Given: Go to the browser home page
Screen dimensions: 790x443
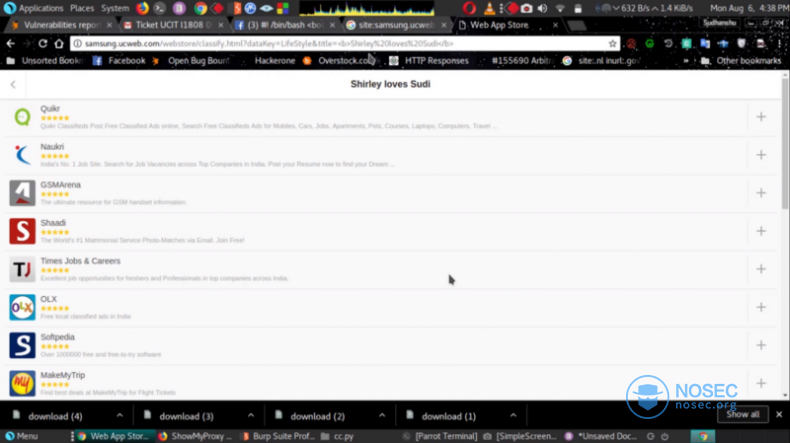Looking at the screenshot, I should tap(59, 44).
